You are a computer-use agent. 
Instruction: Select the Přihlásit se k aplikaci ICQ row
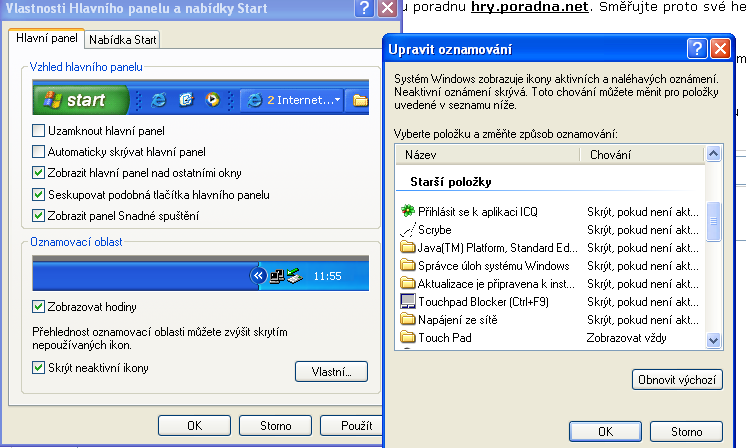click(x=550, y=211)
